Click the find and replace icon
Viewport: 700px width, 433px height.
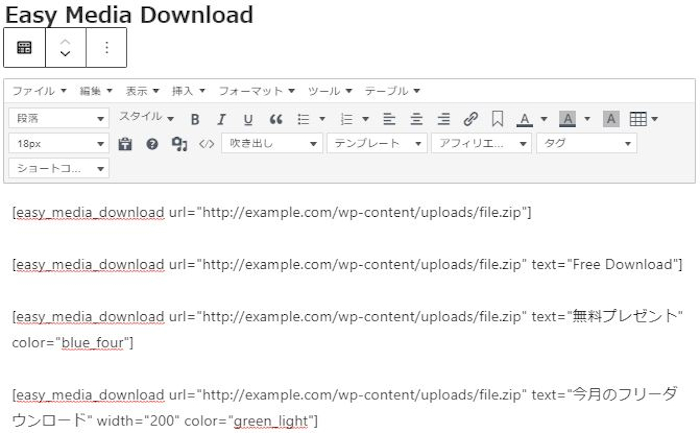(179, 144)
